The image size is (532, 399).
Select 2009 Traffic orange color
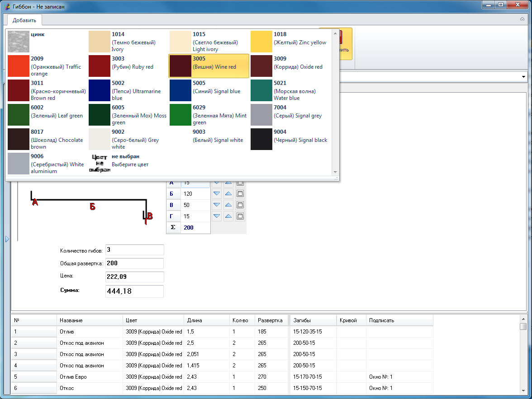47,66
